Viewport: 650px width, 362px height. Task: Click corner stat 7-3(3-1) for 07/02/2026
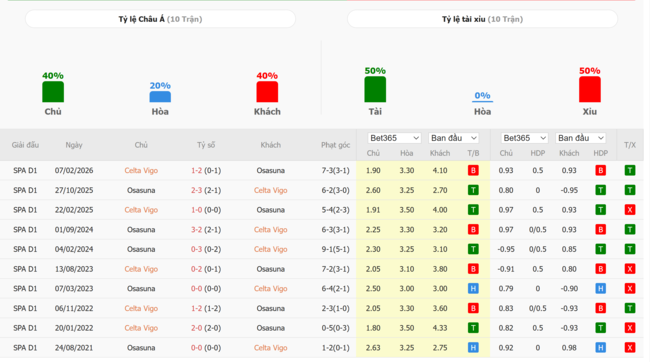click(335, 170)
